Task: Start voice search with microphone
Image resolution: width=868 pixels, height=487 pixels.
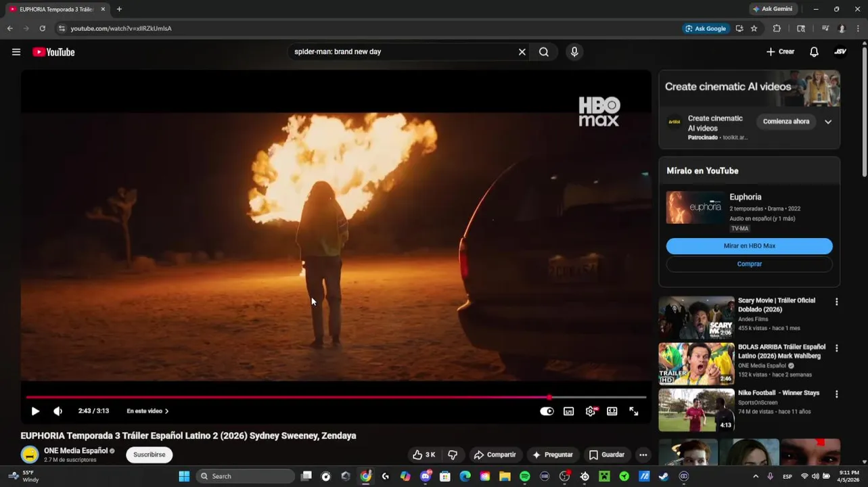Action: pos(574,52)
